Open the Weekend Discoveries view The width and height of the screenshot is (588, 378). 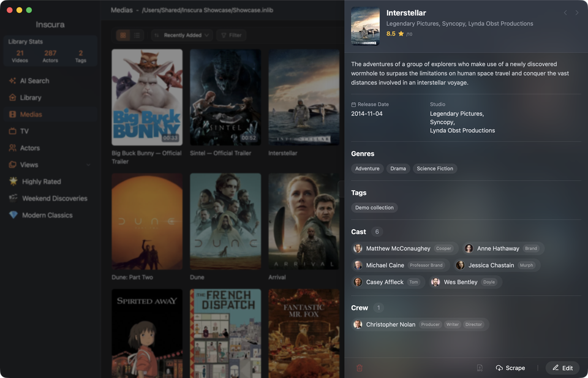[x=50, y=198]
